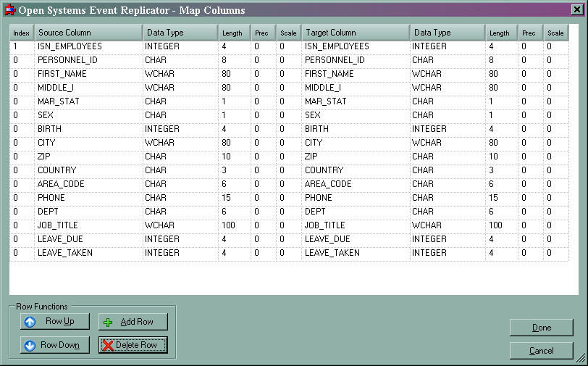This screenshot has width=588, height=366.
Task: Click target data type INTEGER in BIRTH row
Action: [x=448, y=129]
